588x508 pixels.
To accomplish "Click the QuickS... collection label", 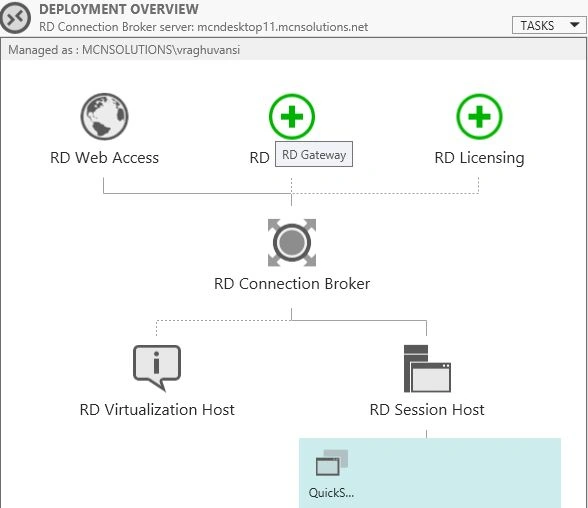I will (331, 493).
